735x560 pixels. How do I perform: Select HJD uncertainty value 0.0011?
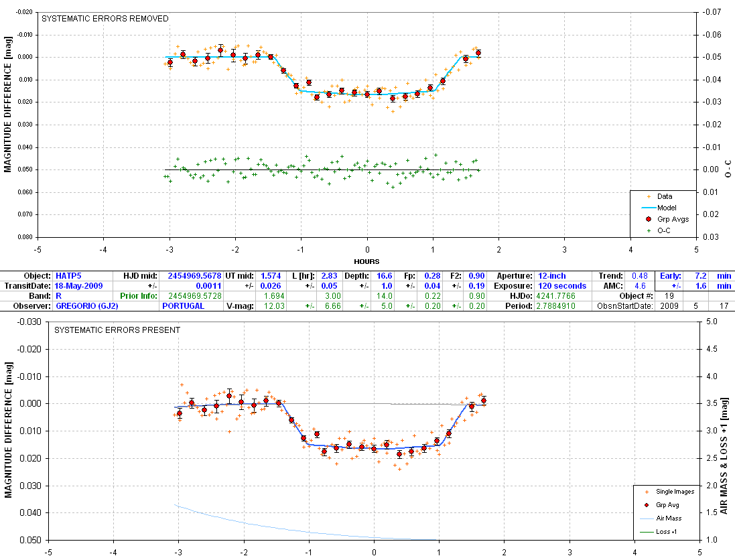[x=208, y=286]
